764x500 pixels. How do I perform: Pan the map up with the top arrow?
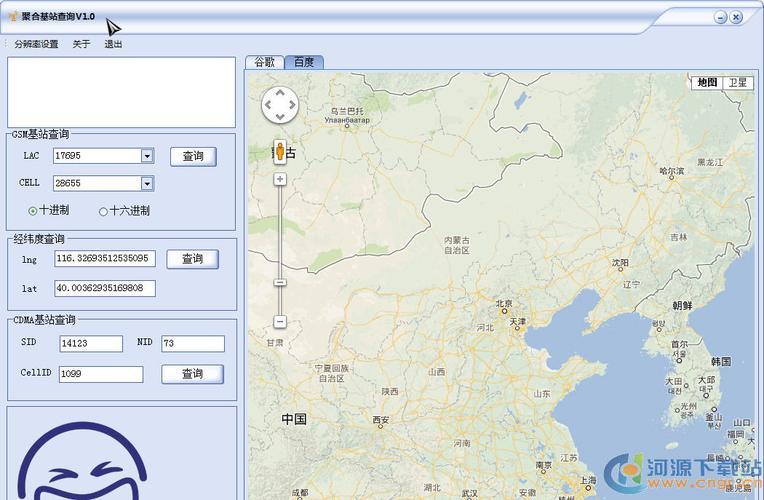[x=280, y=92]
